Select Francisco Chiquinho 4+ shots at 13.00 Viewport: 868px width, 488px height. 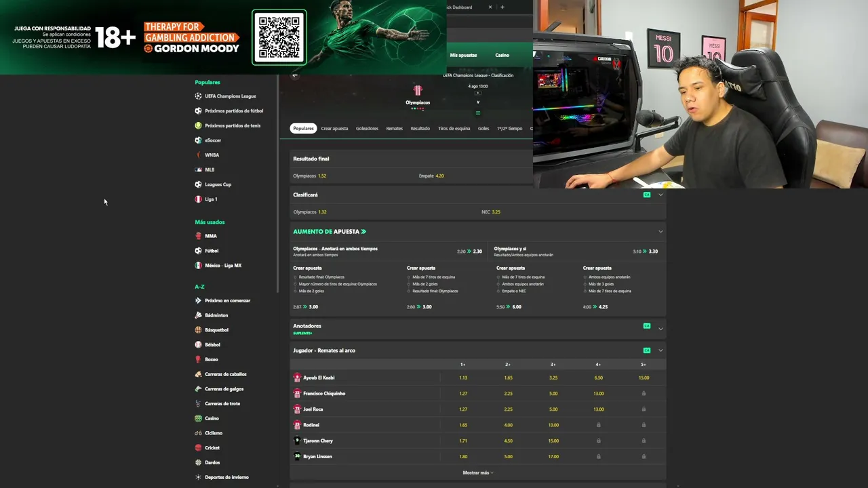click(599, 394)
